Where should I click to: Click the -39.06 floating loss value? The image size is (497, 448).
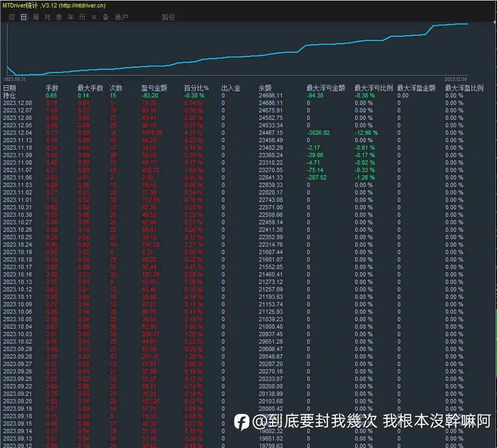pyautogui.click(x=315, y=155)
